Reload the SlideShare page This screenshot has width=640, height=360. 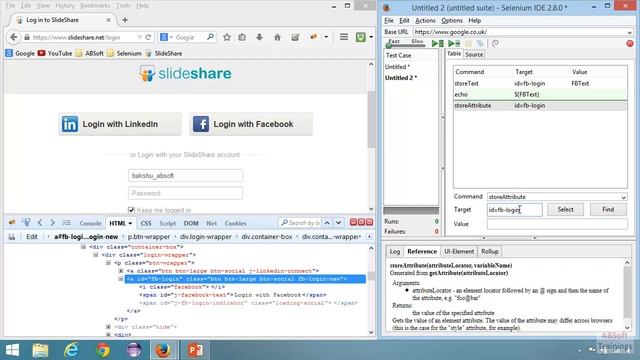pyautogui.click(x=149, y=37)
